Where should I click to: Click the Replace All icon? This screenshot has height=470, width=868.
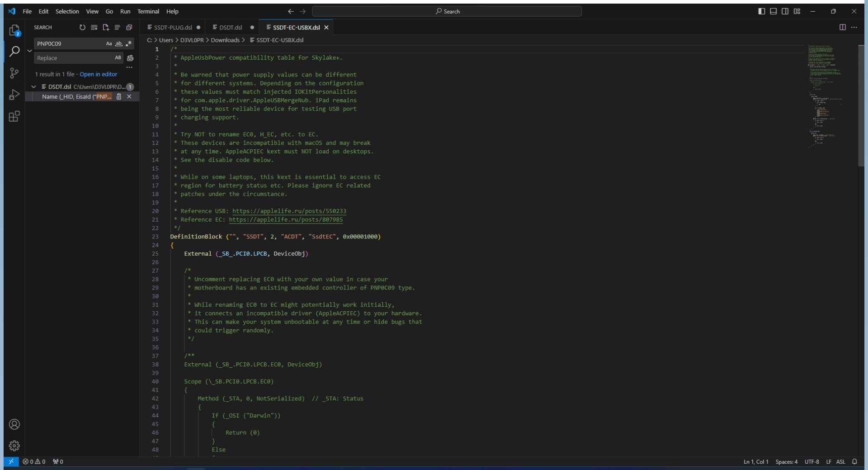pos(130,58)
